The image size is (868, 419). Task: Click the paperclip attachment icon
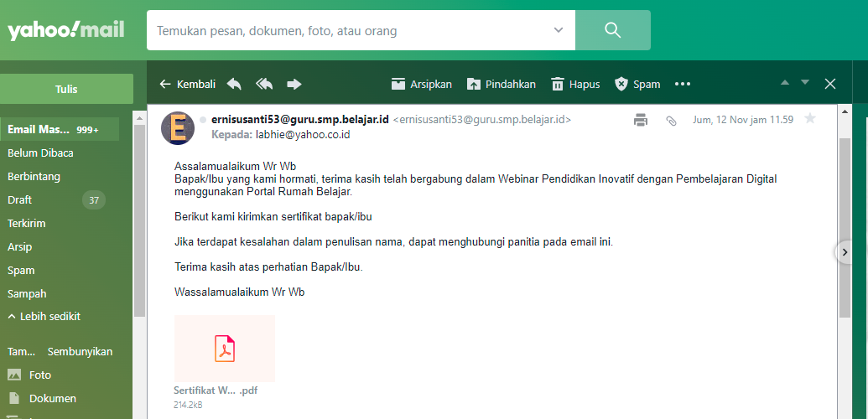pyautogui.click(x=671, y=120)
